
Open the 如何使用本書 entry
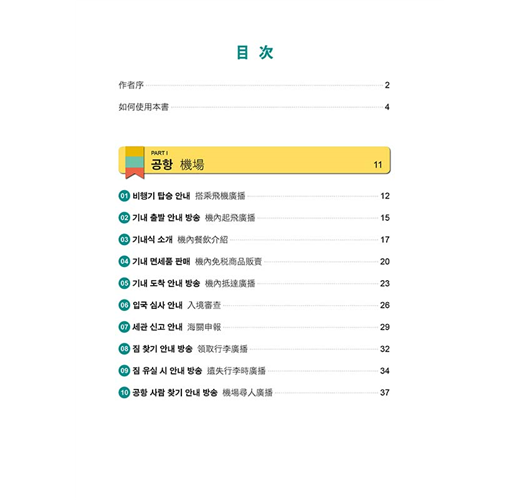click(x=254, y=107)
